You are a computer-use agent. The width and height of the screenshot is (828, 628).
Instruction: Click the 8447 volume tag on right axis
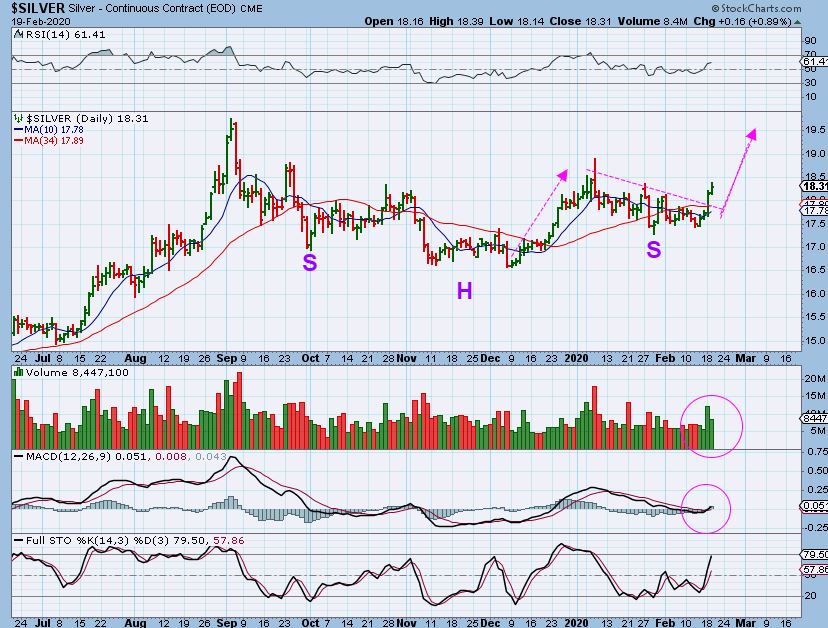(x=815, y=418)
